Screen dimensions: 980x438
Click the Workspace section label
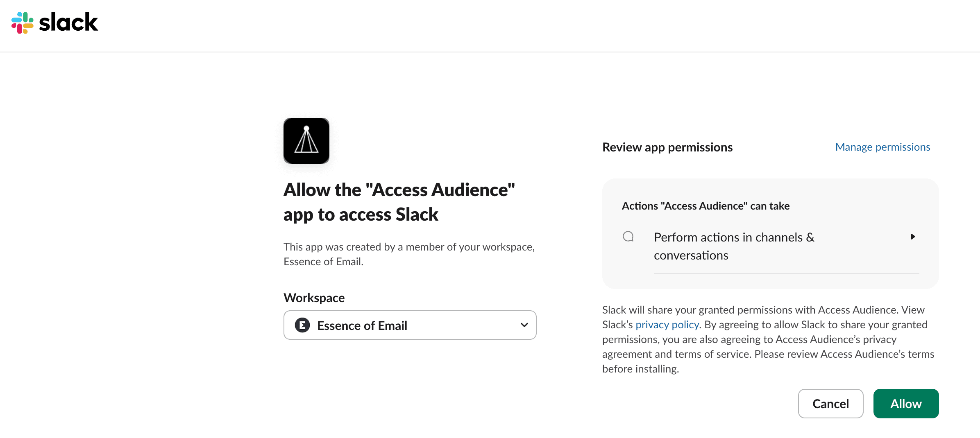pos(314,298)
